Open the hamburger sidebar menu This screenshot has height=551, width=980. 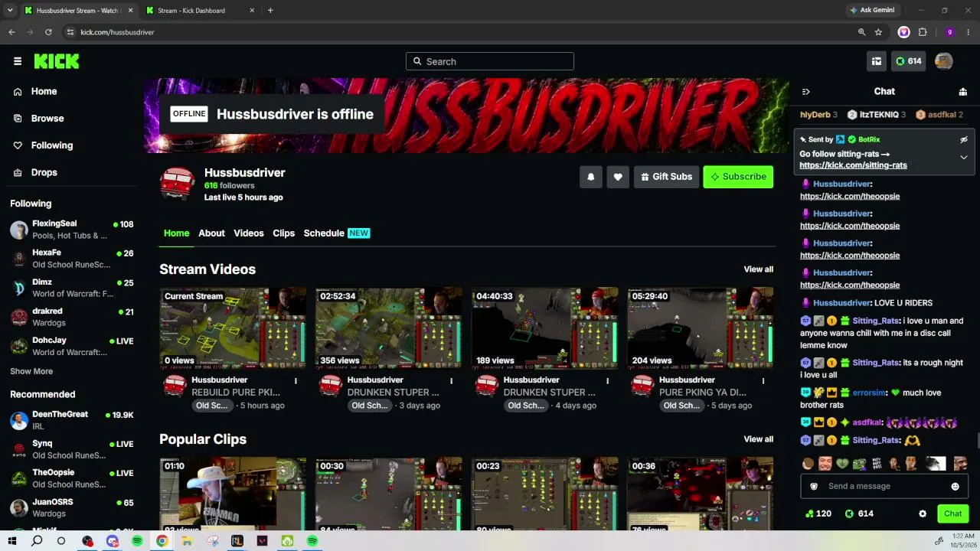18,61
